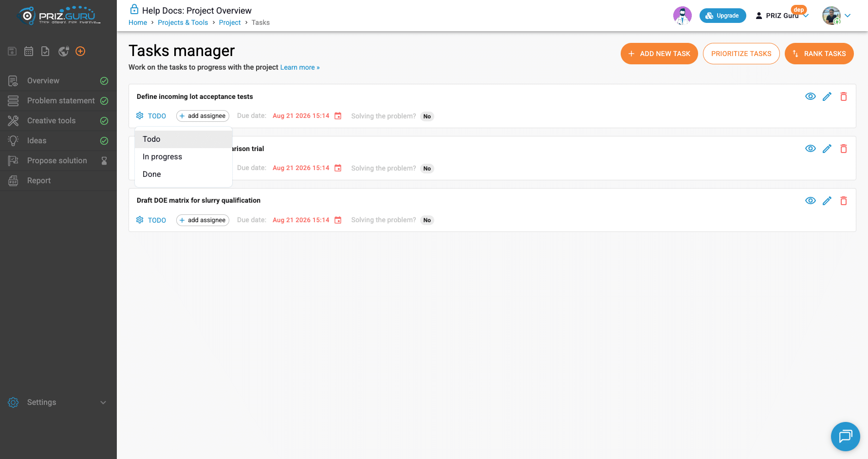Viewport: 868px width, 459px height.
Task: Click the document check icon in sidebar
Action: [x=45, y=51]
